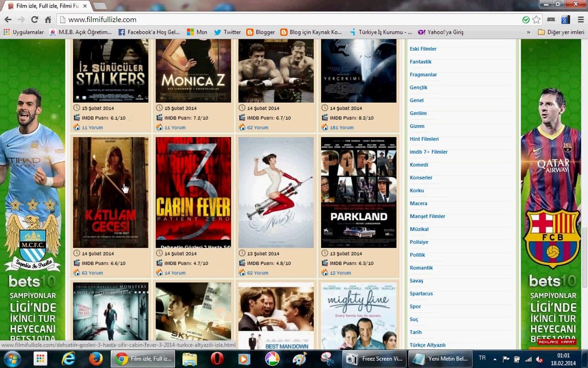Image resolution: width=588 pixels, height=368 pixels.
Task: Switch to the Yeni Metin Bel... taskbar window
Action: pyautogui.click(x=440, y=359)
